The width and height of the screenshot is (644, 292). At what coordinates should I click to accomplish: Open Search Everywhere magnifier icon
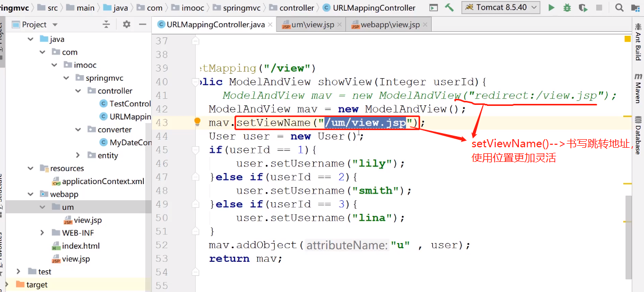(619, 8)
